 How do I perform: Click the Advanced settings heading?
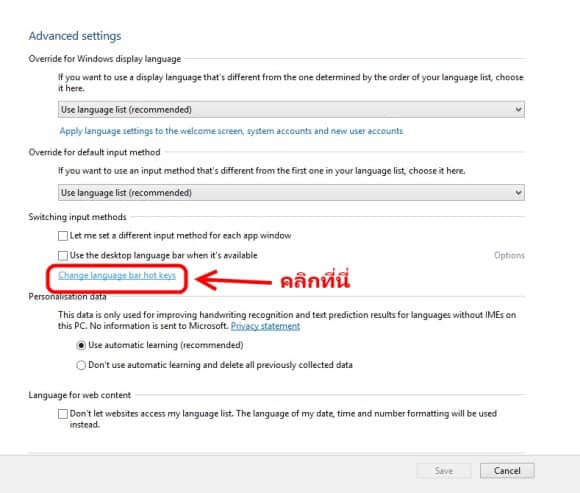[x=75, y=36]
